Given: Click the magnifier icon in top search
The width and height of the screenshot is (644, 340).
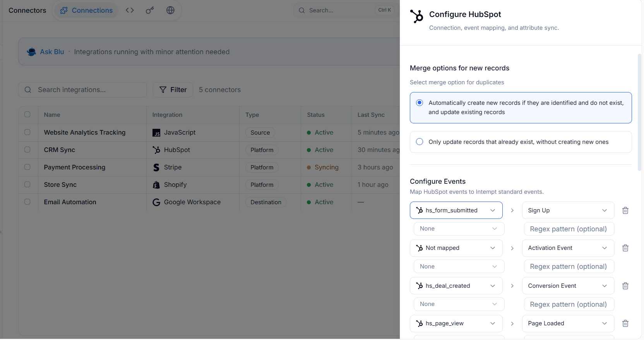Looking at the screenshot, I should coord(302,10).
